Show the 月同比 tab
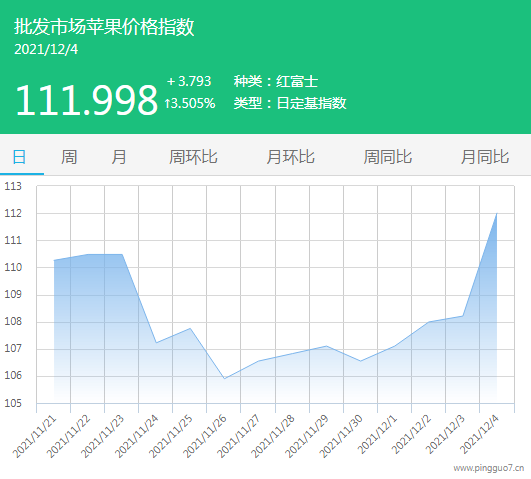Viewport: 531px width, 479px height. coord(485,157)
